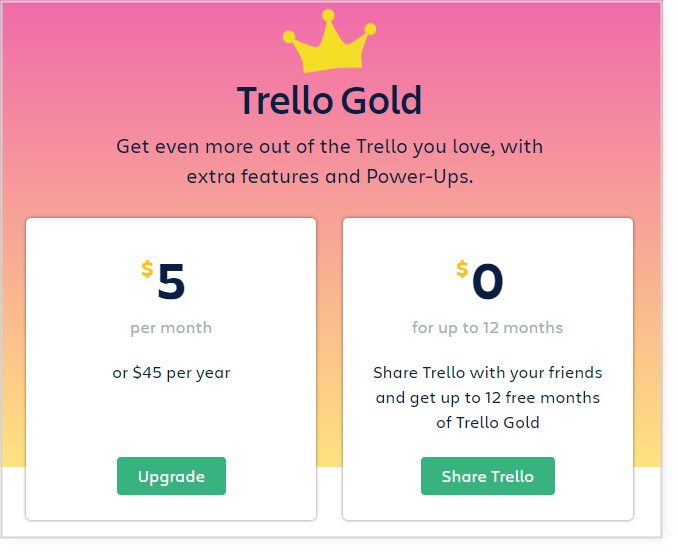Click the Trello Gold heading
678x554 pixels.
coord(329,100)
